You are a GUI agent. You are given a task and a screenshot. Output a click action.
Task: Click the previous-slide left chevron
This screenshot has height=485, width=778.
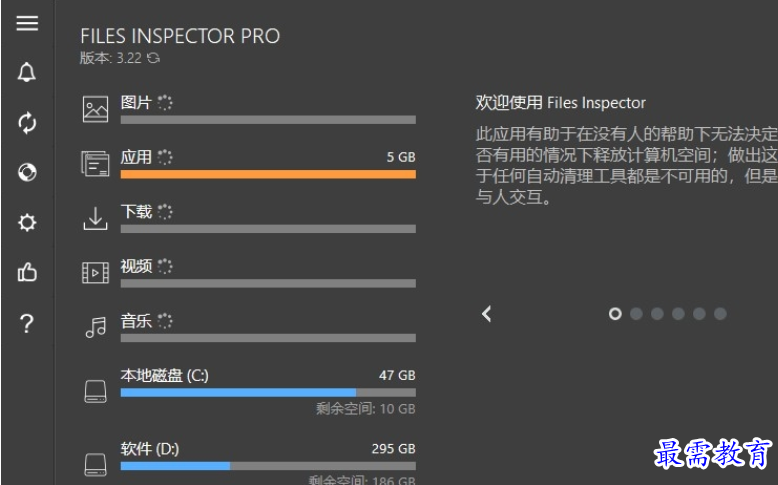click(x=487, y=314)
